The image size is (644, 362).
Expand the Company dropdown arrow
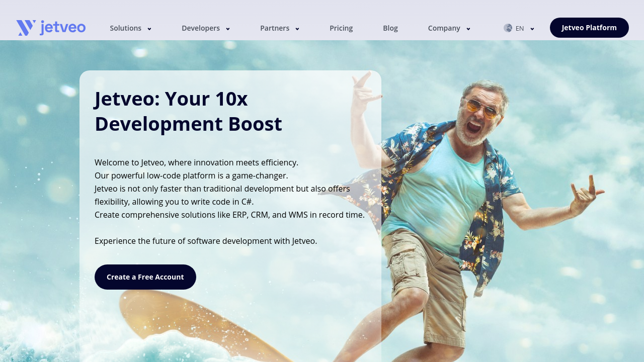[468, 29]
